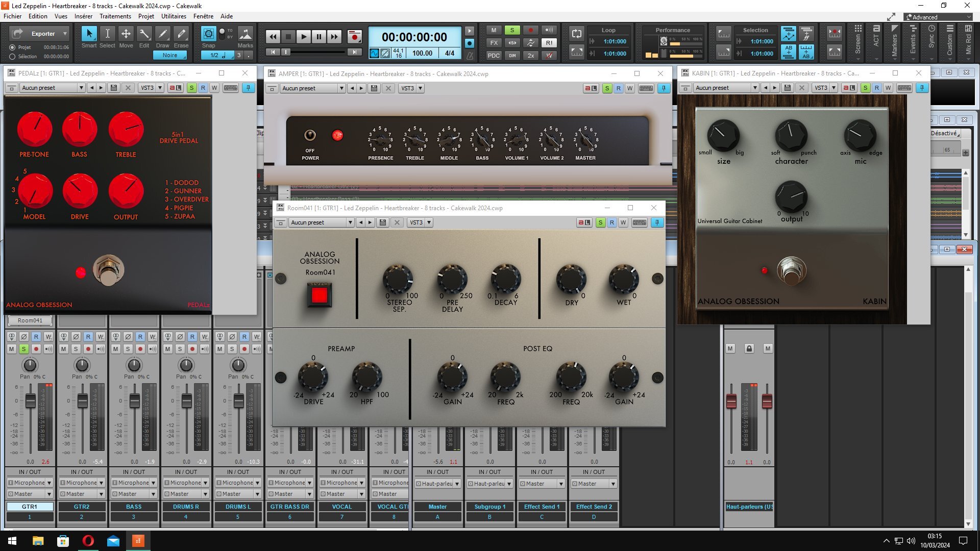The height and width of the screenshot is (551, 980).
Task: Mute the GTR2 mixer channel
Action: tap(64, 349)
